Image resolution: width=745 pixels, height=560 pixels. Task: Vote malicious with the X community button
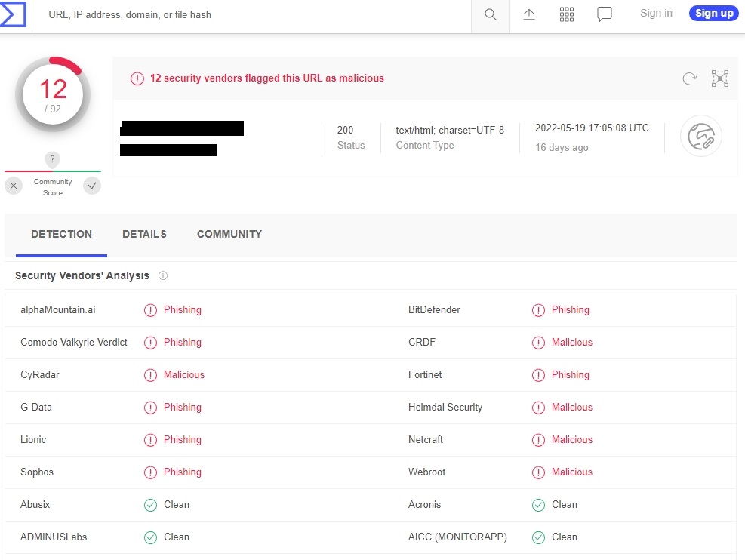click(x=14, y=186)
